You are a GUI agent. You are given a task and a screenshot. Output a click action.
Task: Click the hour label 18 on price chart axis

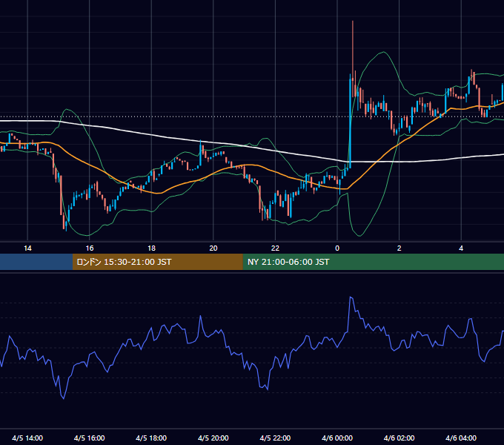[151, 248]
